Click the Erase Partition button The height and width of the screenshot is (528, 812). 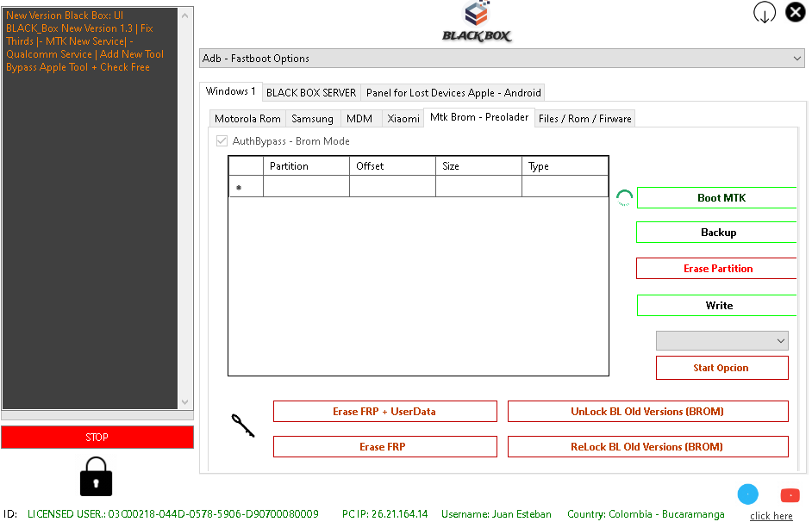pos(716,269)
